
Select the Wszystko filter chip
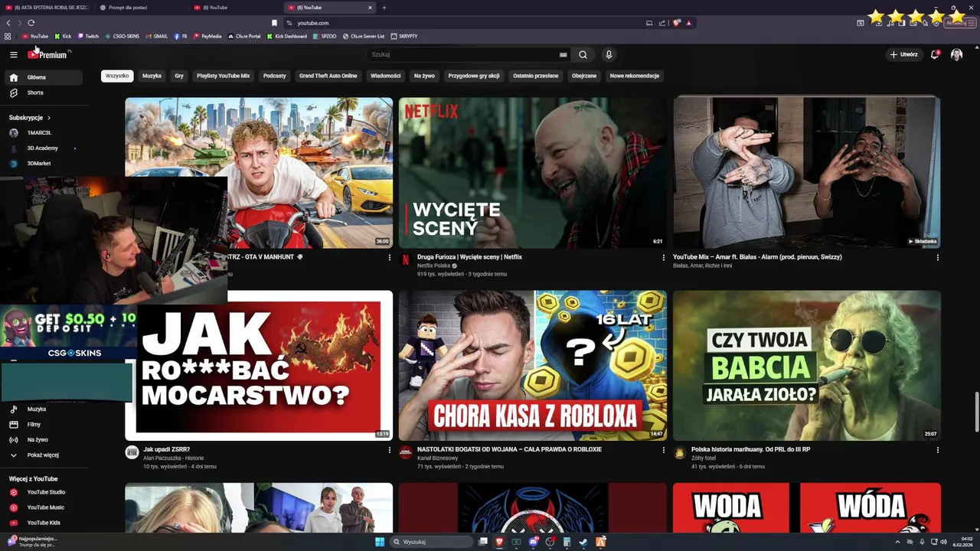117,76
